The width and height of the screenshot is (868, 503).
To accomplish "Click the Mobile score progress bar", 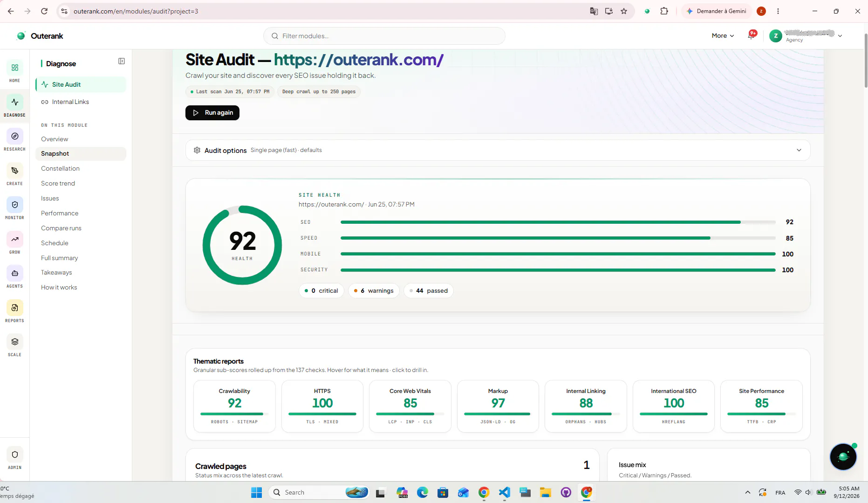I will 558,254.
